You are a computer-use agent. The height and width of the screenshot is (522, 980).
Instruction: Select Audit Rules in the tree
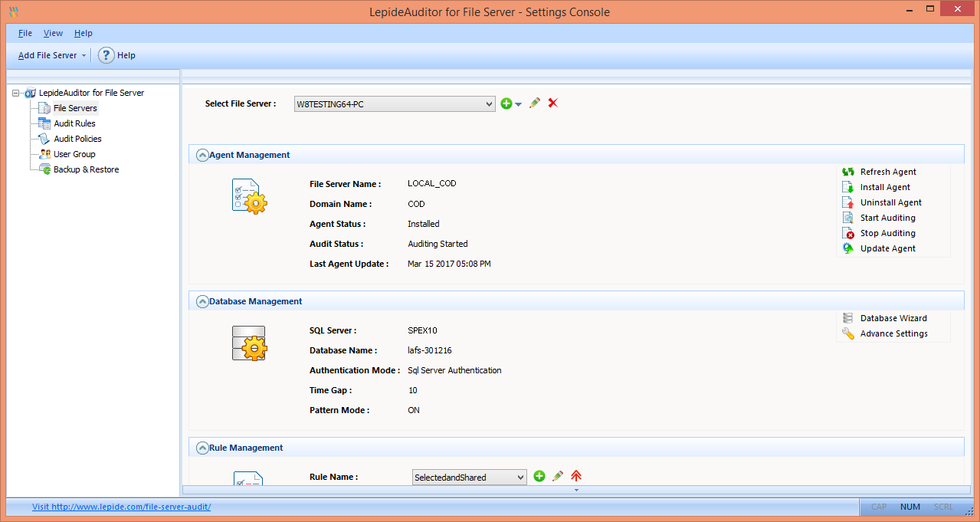point(74,123)
